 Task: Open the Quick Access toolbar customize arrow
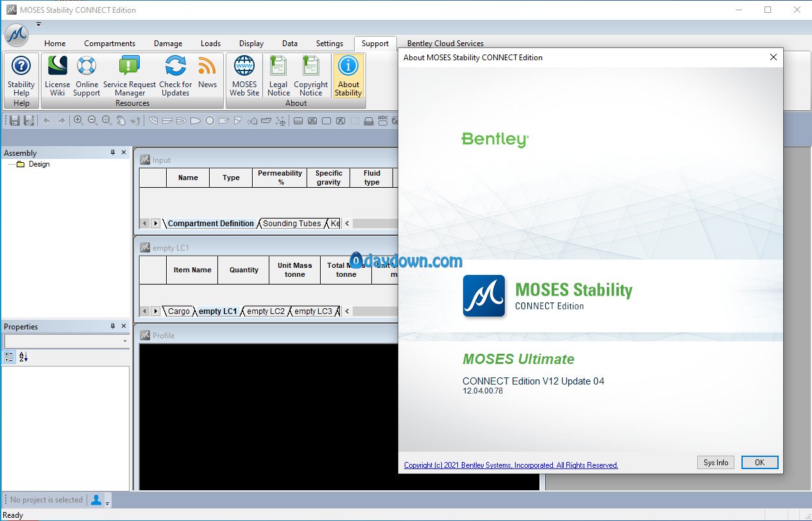click(38, 25)
